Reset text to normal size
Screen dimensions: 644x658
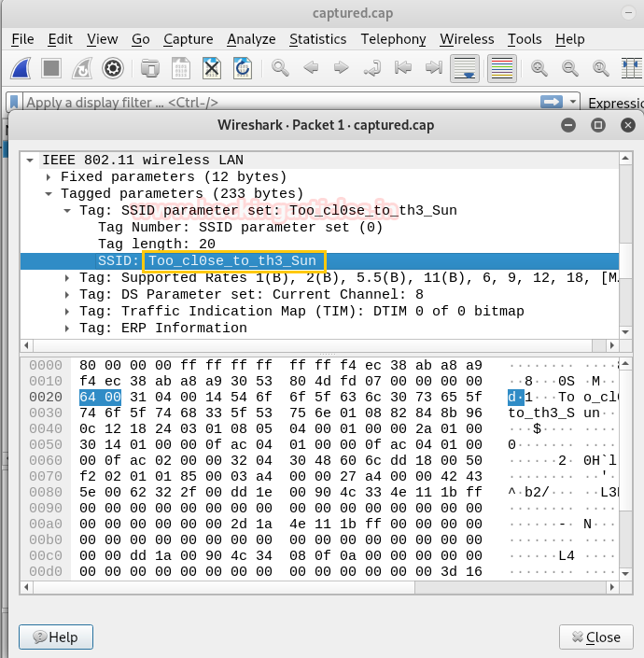coord(600,68)
